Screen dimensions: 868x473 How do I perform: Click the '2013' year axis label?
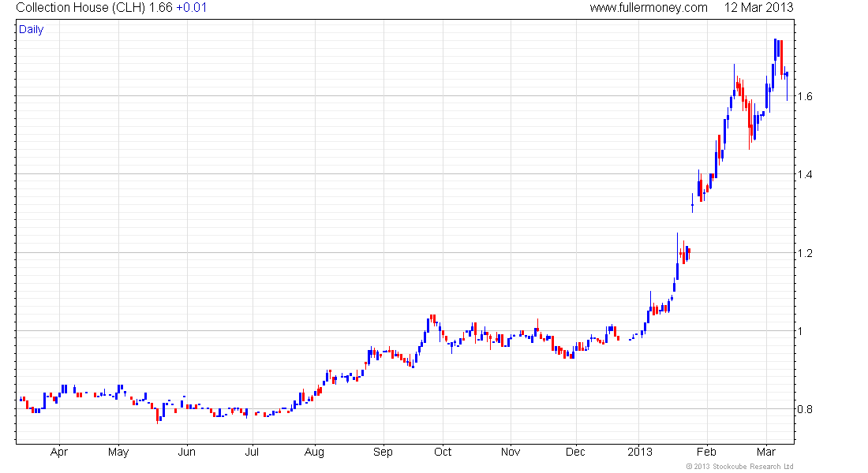pyautogui.click(x=639, y=452)
